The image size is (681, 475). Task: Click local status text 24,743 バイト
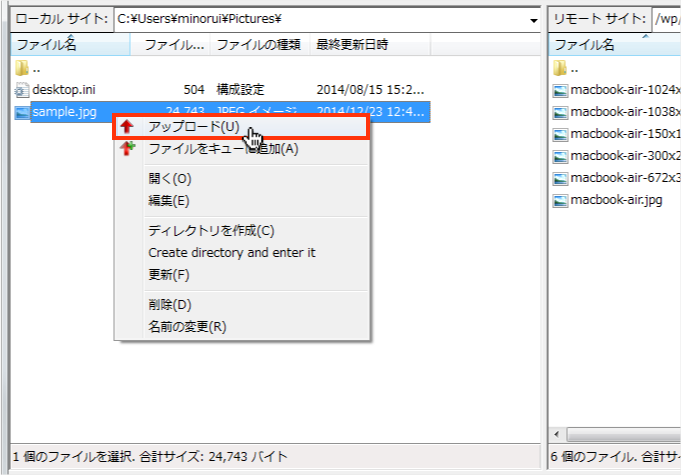pyautogui.click(x=248, y=457)
